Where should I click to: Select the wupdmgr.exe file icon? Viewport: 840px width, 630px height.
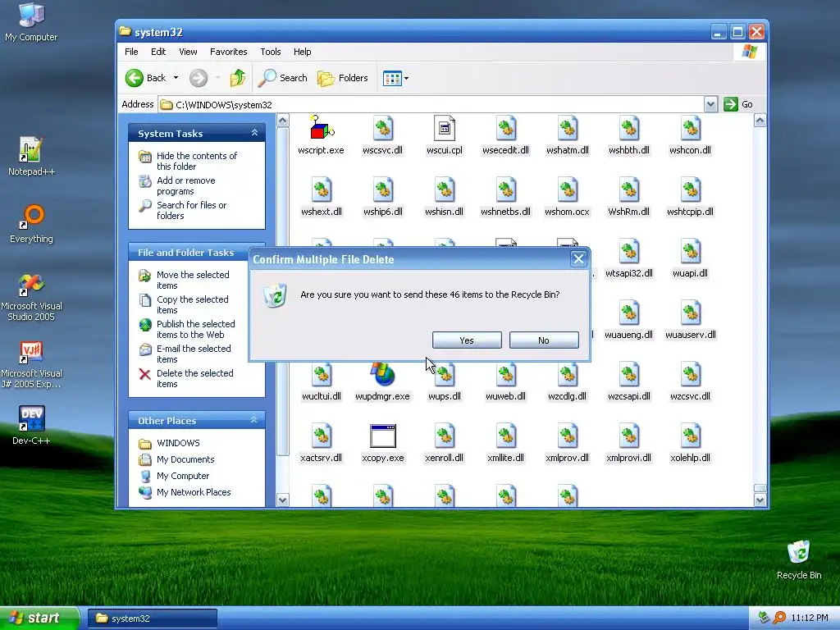coord(382,374)
